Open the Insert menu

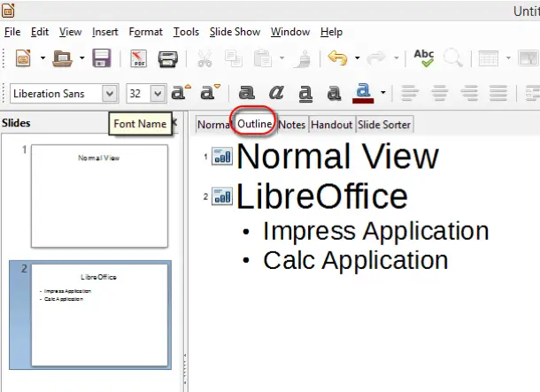click(x=105, y=32)
